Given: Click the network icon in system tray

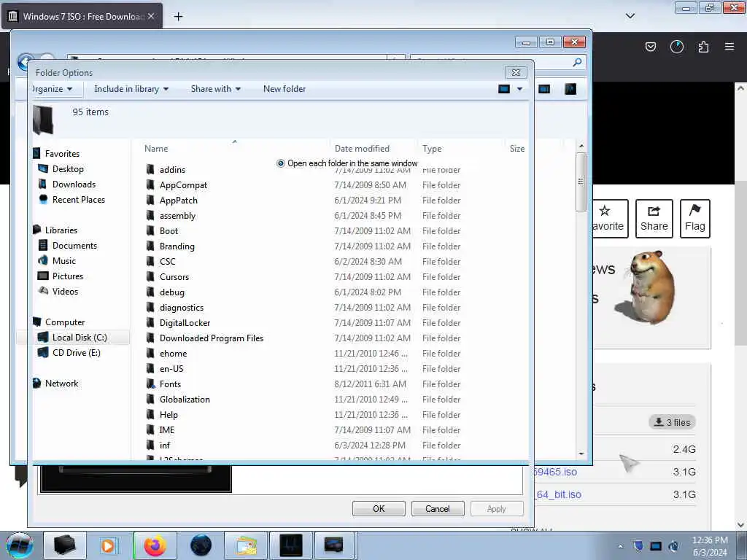Looking at the screenshot, I should click(656, 546).
